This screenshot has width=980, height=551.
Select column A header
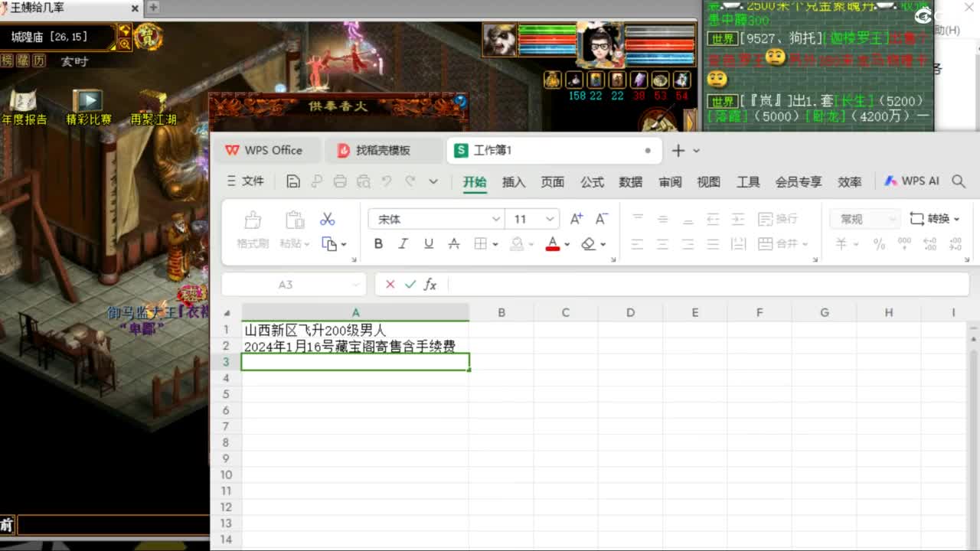pos(355,313)
